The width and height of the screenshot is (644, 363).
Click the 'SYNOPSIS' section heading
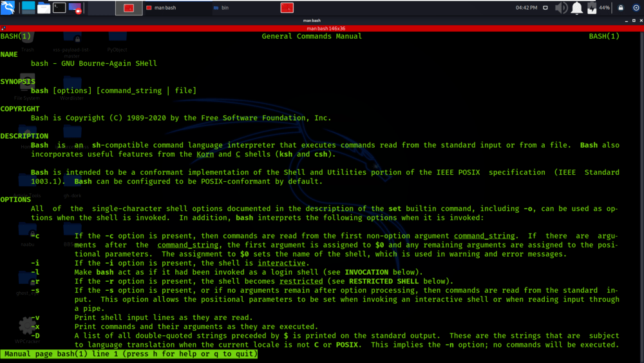pyautogui.click(x=17, y=81)
